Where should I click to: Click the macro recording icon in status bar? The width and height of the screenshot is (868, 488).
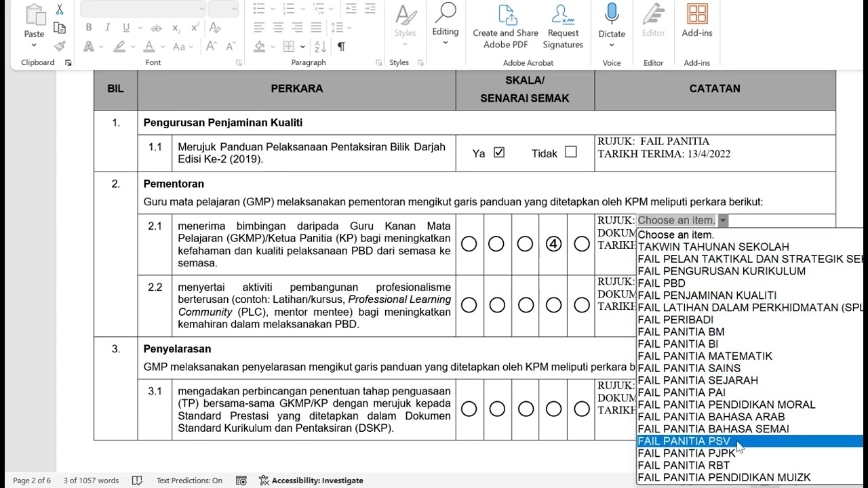point(241,481)
